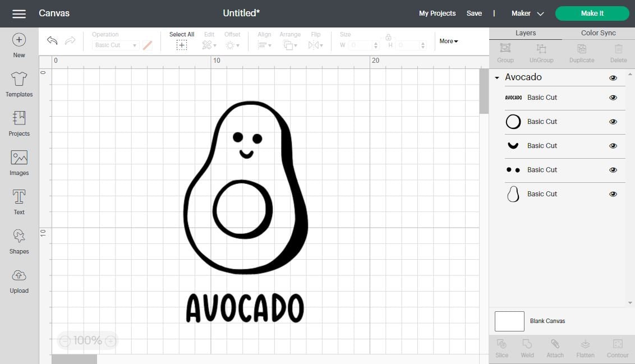Open the Shapes tool
Viewport: 635px width, 364px height.
point(19,242)
